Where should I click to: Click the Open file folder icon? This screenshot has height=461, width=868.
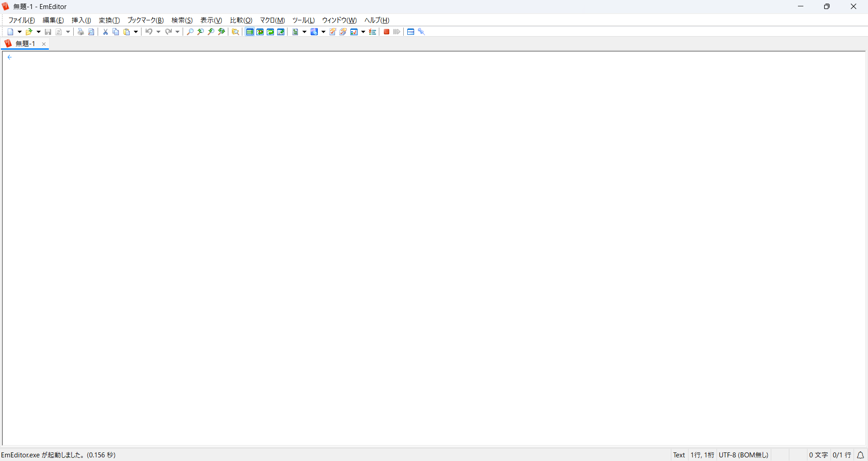[29, 32]
